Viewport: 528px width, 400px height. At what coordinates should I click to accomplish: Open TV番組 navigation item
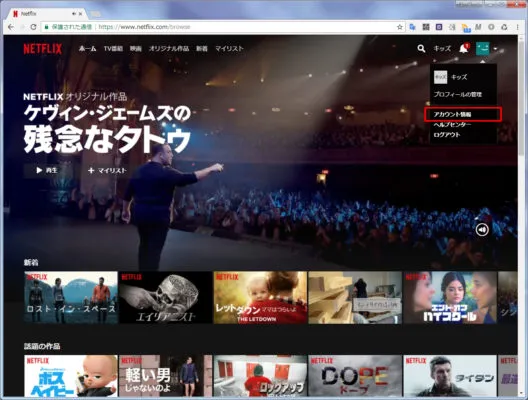click(113, 48)
